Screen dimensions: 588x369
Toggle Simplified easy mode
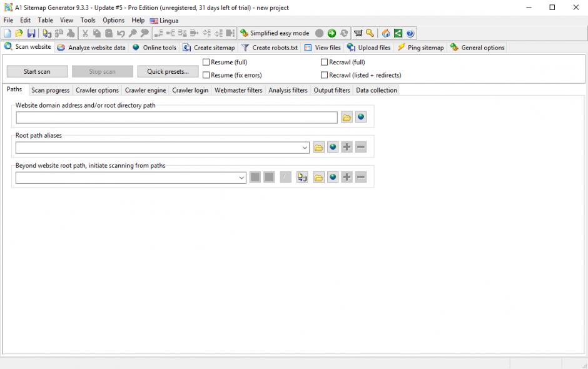[275, 33]
